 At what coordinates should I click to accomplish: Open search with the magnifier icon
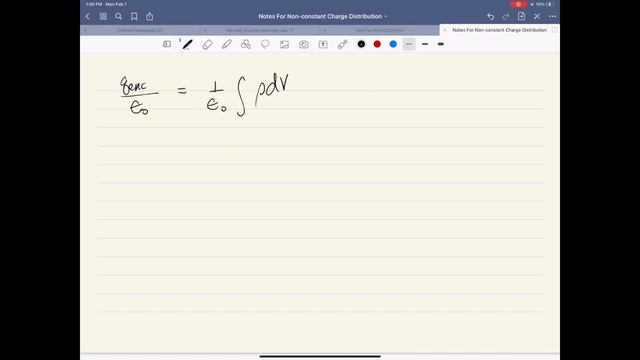119,17
